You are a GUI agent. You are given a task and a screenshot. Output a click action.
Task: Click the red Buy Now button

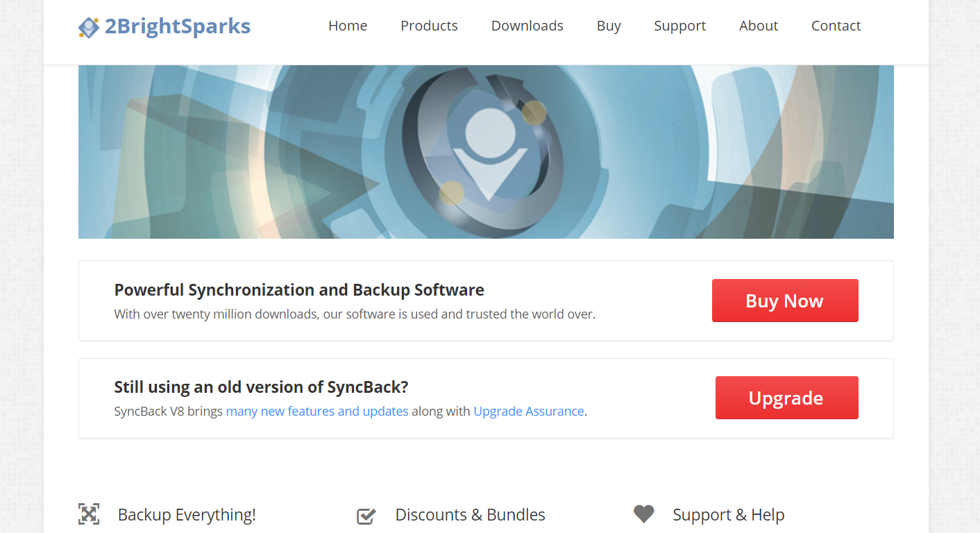point(785,301)
